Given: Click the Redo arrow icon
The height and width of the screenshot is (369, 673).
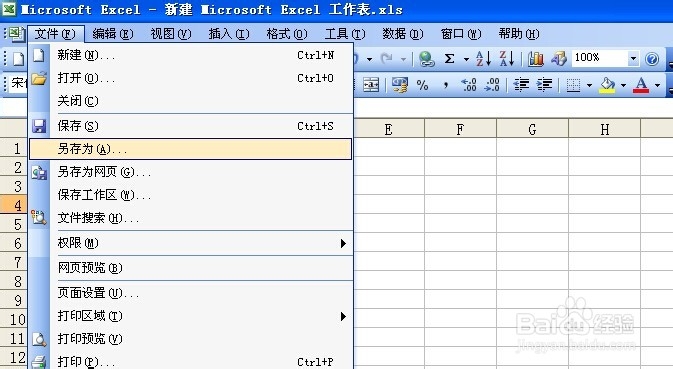Looking at the screenshot, I should point(387,59).
